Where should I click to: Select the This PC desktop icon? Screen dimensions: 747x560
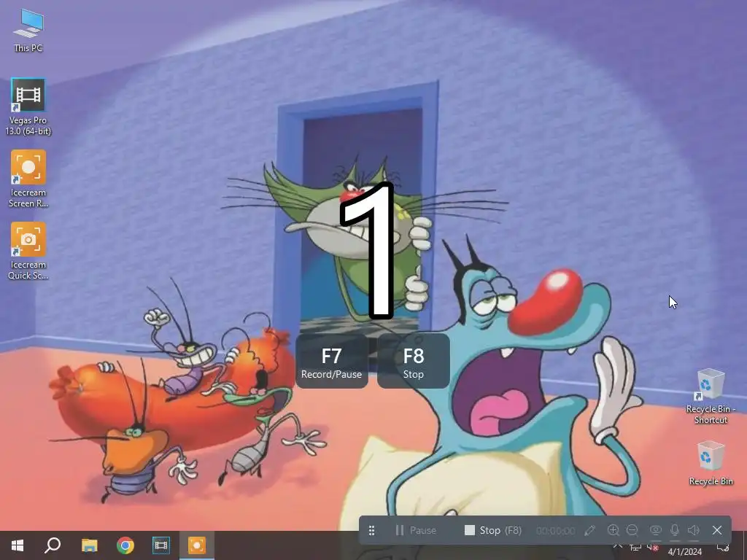pyautogui.click(x=28, y=31)
